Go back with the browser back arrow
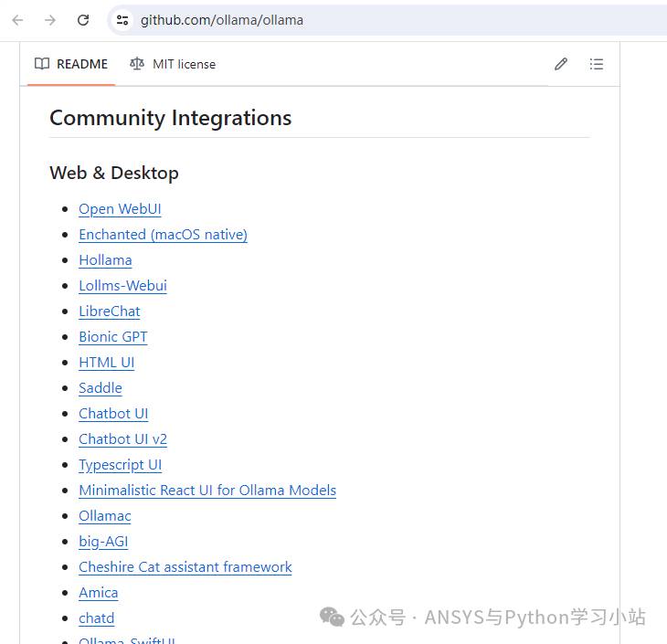 point(18,20)
